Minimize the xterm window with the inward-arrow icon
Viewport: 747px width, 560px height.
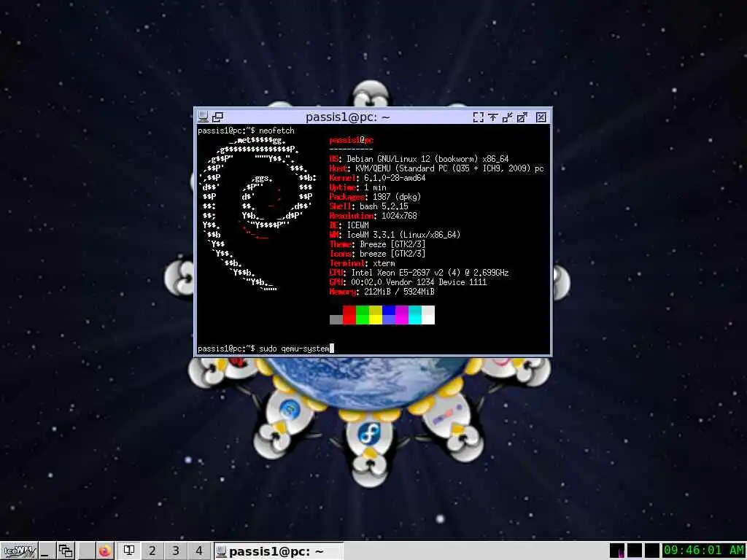pyautogui.click(x=508, y=117)
